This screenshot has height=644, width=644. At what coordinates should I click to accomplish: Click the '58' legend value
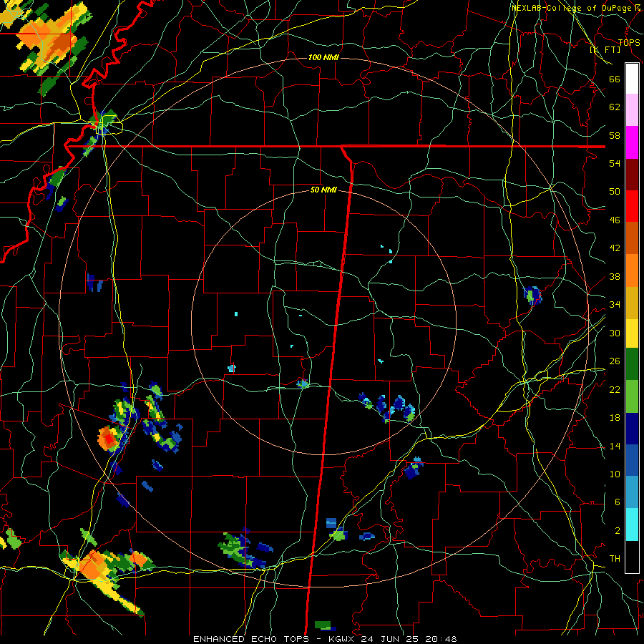[615, 135]
